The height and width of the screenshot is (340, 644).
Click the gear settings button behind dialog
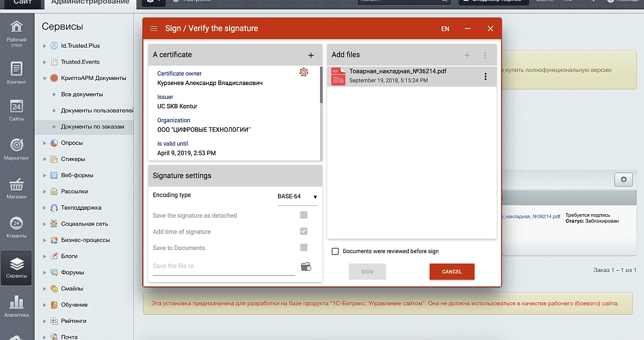click(623, 179)
